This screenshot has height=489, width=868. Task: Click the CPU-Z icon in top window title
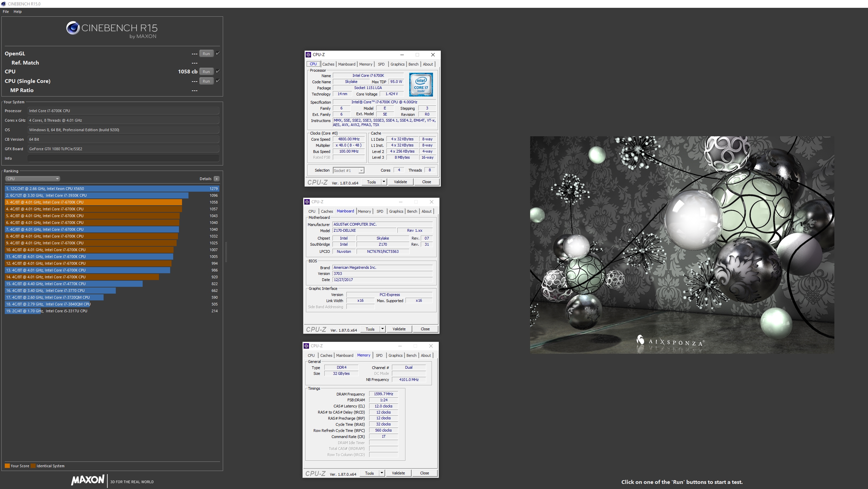[308, 55]
